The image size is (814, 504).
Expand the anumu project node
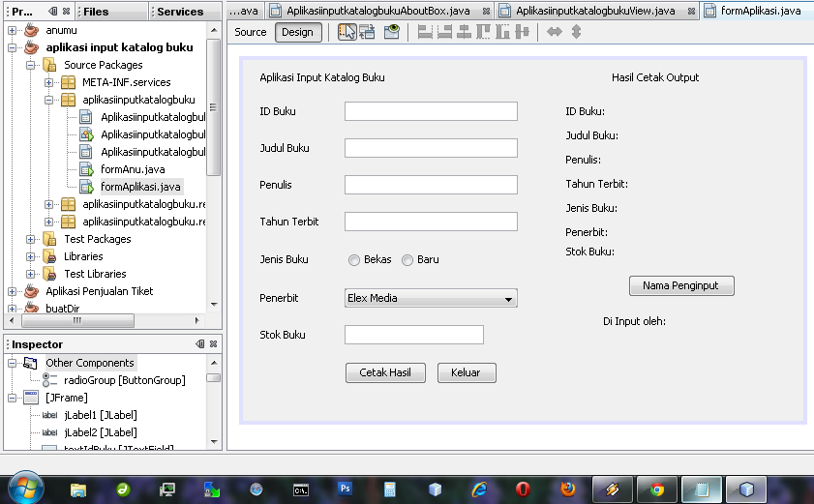[x=12, y=31]
